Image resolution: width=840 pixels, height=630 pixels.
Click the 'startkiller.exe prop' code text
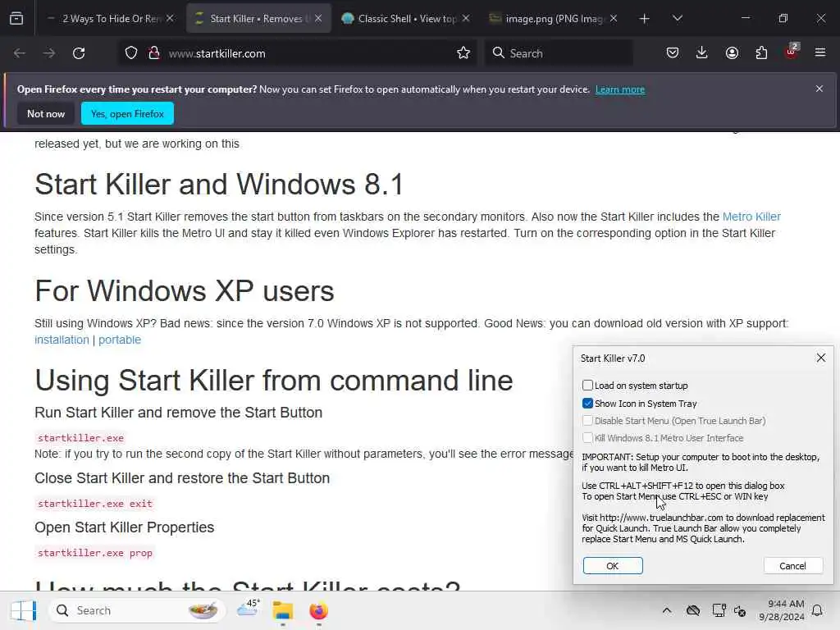tap(95, 553)
